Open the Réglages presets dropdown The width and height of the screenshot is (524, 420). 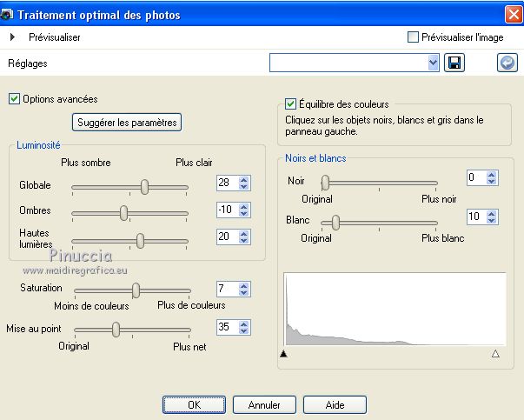434,63
